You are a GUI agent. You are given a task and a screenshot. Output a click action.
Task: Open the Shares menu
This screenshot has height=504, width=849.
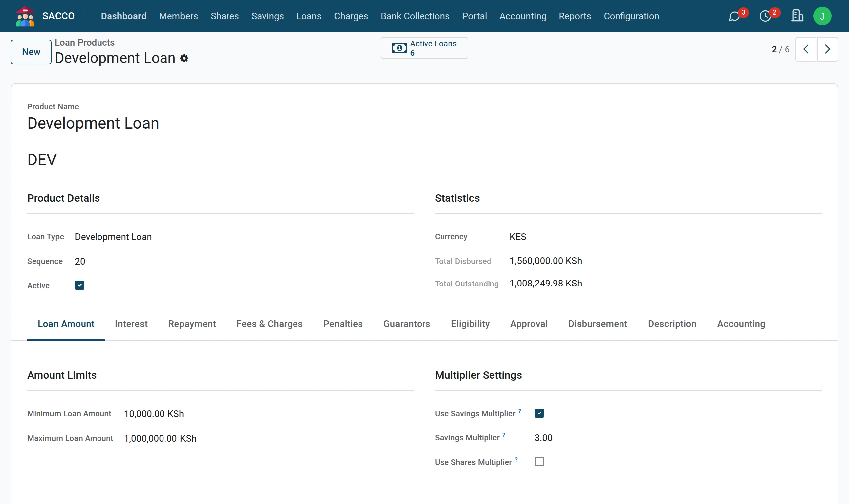[x=225, y=16]
